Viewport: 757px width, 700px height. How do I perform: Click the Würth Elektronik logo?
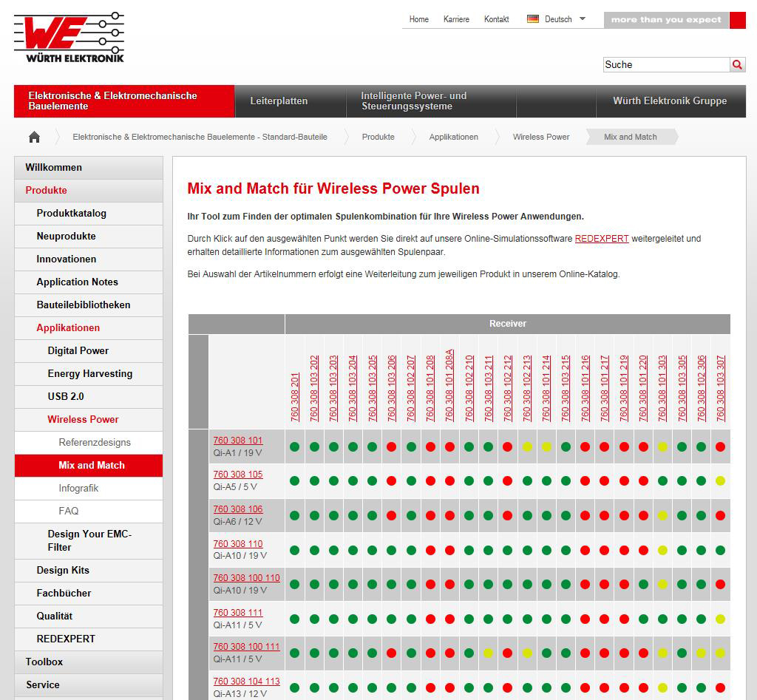(x=69, y=38)
